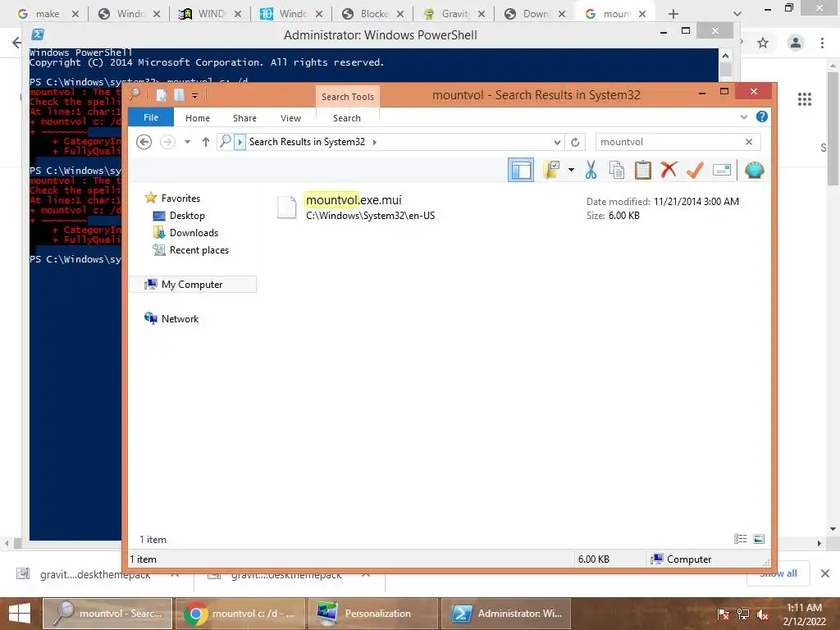Click the red X Delete icon

point(669,171)
